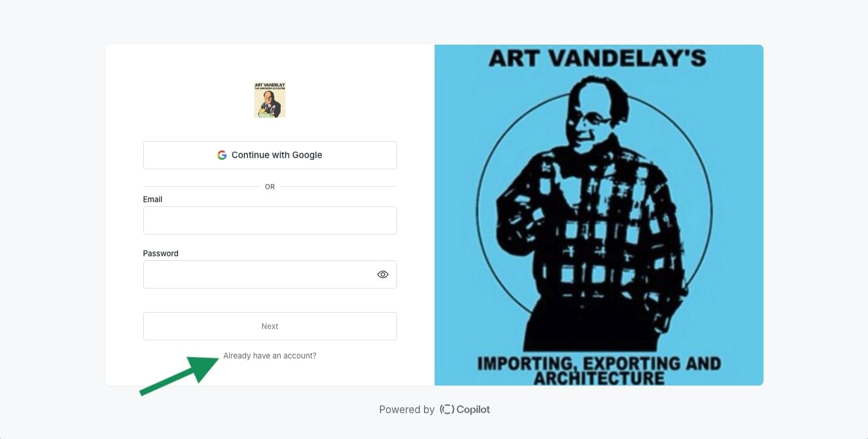Click the Copilot logo icon in footer
The image size is (868, 439).
tap(446, 410)
